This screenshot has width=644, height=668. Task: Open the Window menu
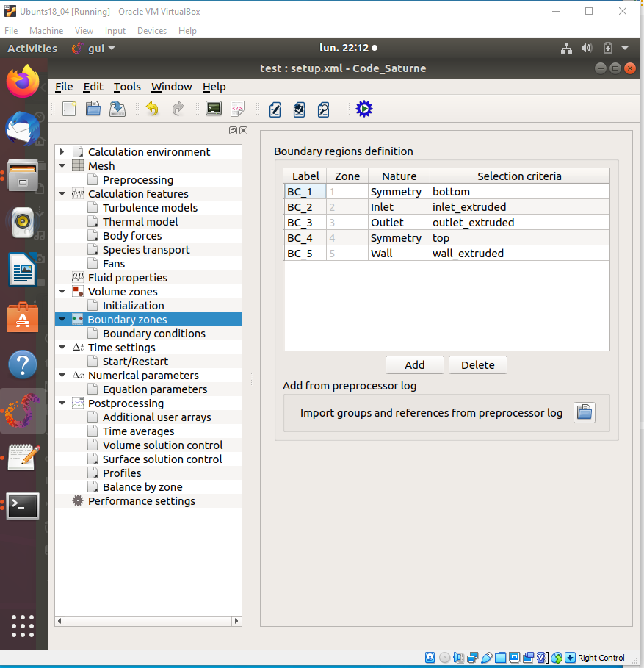coord(171,87)
